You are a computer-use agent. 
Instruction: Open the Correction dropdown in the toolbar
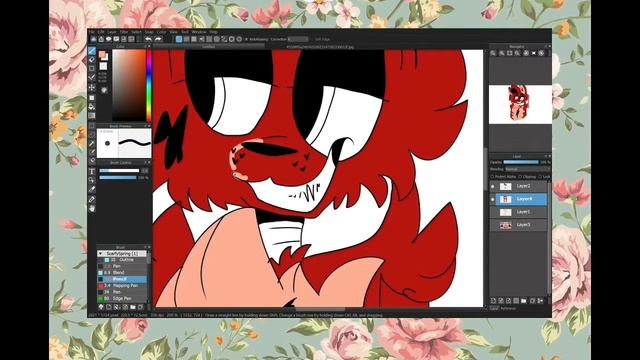tap(298, 39)
